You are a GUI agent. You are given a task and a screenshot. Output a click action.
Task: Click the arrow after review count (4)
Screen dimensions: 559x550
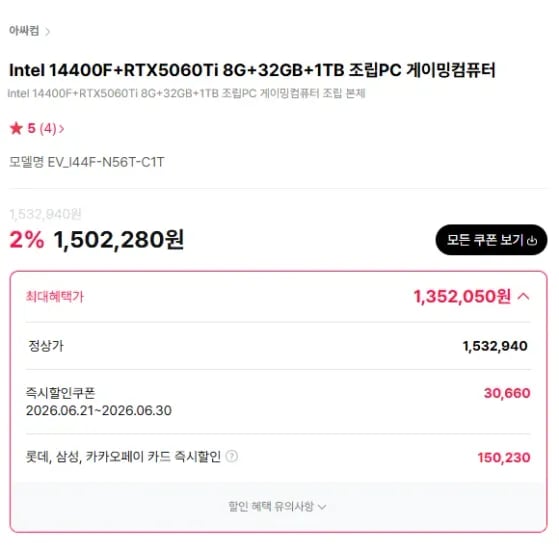61,128
